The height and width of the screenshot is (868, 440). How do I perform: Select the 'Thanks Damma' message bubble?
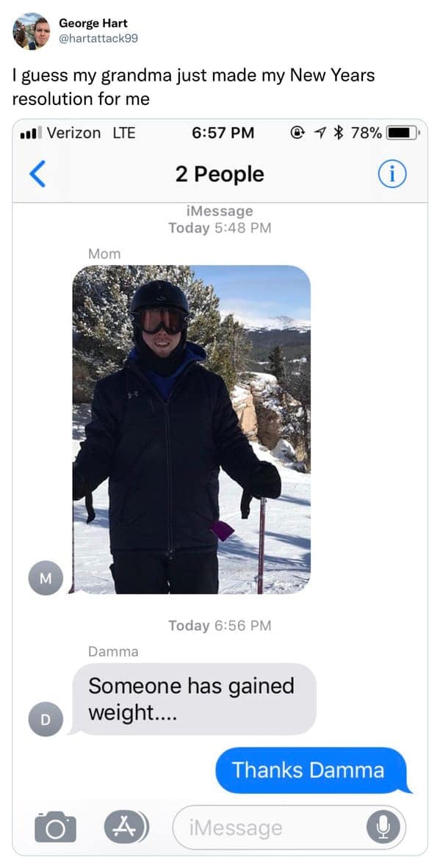tap(311, 770)
